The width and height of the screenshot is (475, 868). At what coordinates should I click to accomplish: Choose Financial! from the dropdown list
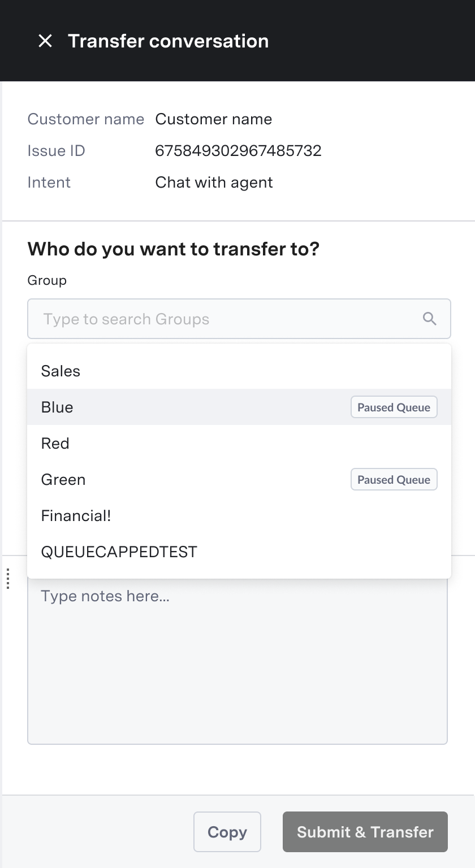tap(239, 515)
